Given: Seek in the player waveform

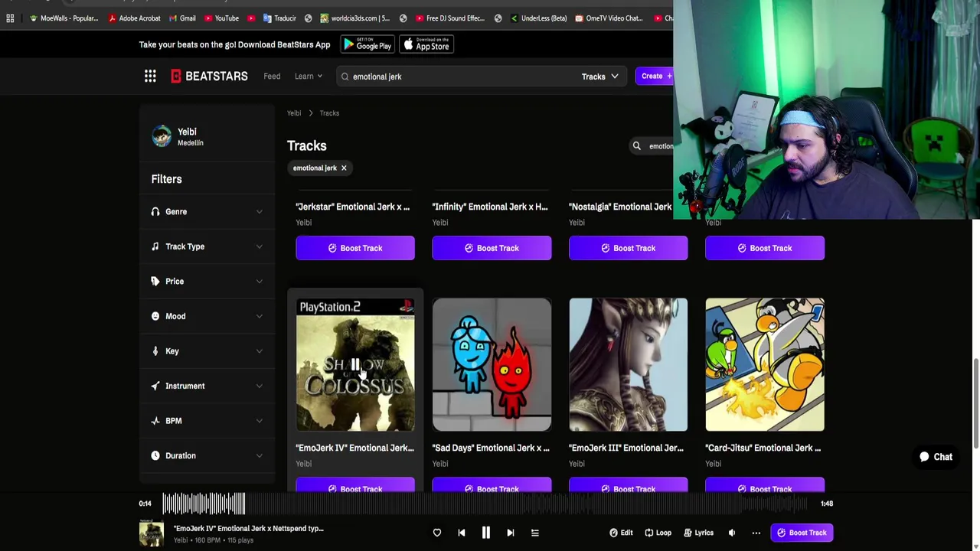Looking at the screenshot, I should pyautogui.click(x=486, y=504).
